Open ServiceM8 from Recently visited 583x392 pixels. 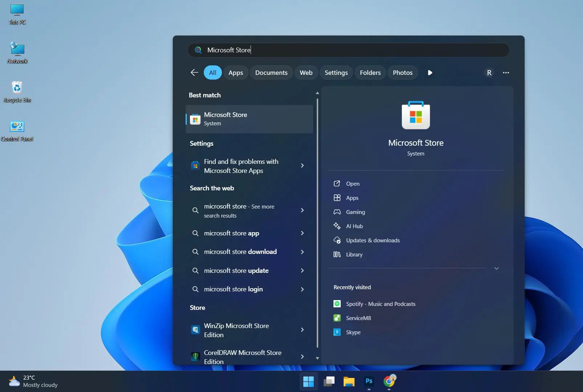click(x=358, y=318)
